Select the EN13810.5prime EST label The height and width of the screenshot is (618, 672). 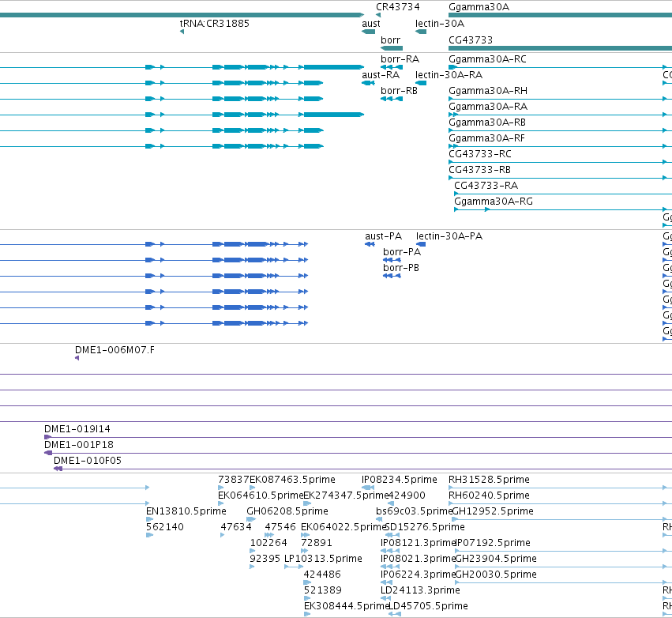coord(186,511)
